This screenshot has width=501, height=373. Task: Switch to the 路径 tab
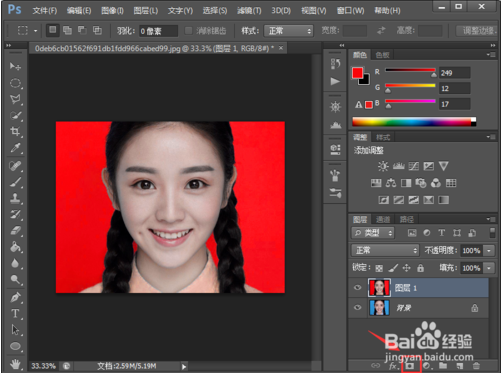pos(407,219)
